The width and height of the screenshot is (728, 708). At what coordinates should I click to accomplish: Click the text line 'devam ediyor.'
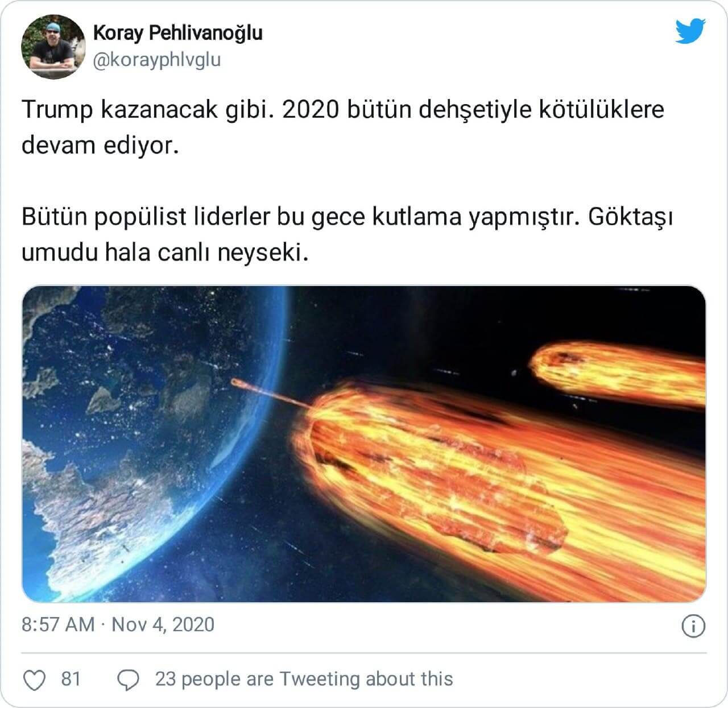pos(100,146)
